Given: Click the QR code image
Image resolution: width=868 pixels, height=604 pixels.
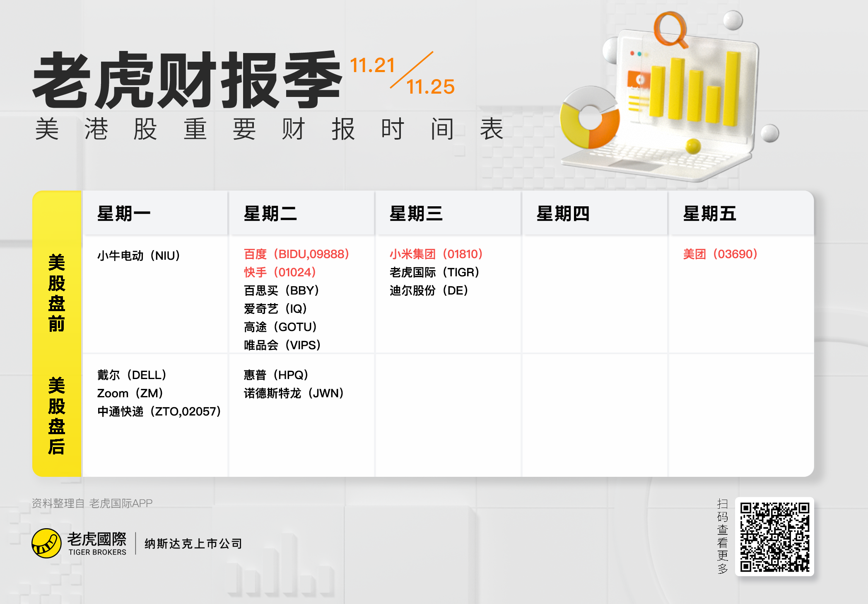Looking at the screenshot, I should [774, 536].
